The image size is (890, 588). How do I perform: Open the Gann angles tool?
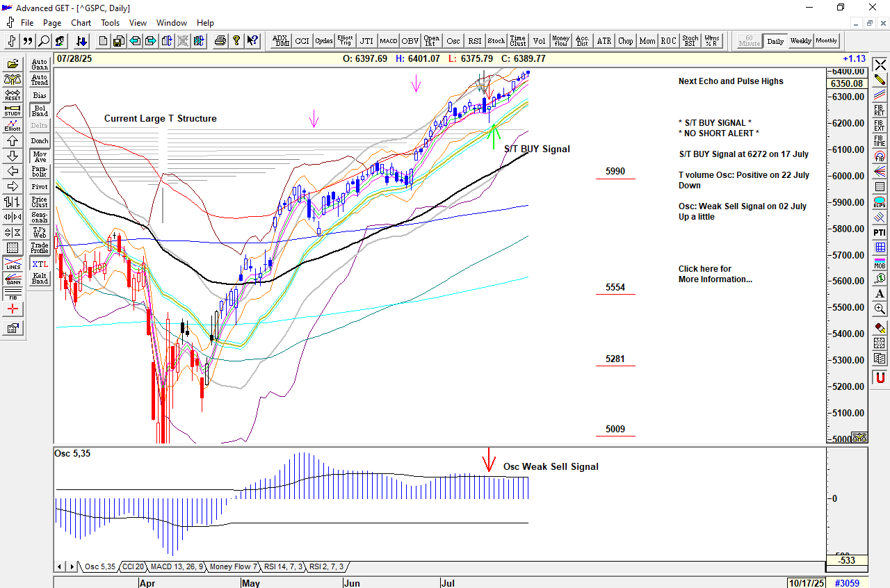[x=13, y=279]
